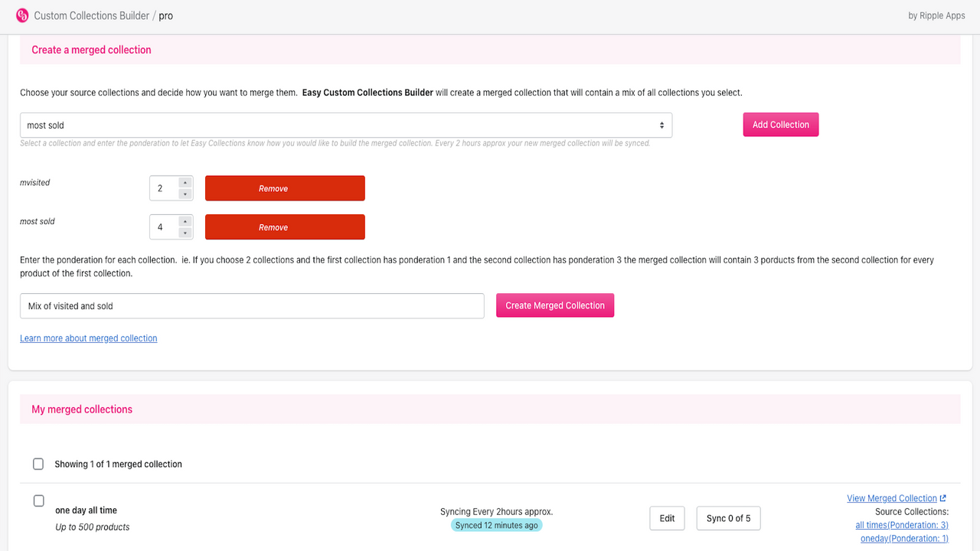Check the box for one day all time
The width and height of the screenshot is (980, 551).
pos(39,500)
